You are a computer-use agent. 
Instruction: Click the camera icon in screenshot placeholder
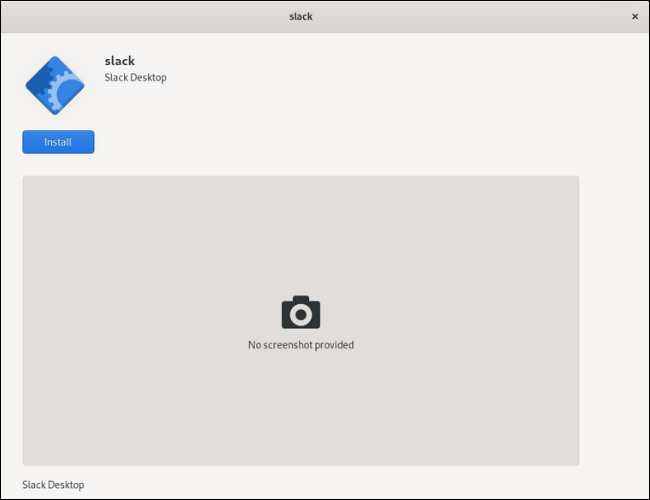point(301,312)
